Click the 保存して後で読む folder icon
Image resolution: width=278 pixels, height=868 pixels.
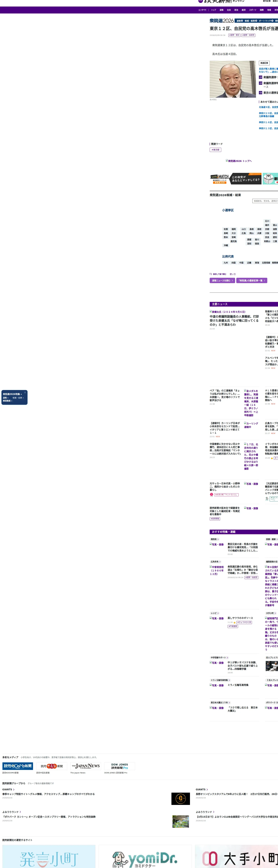point(211,274)
